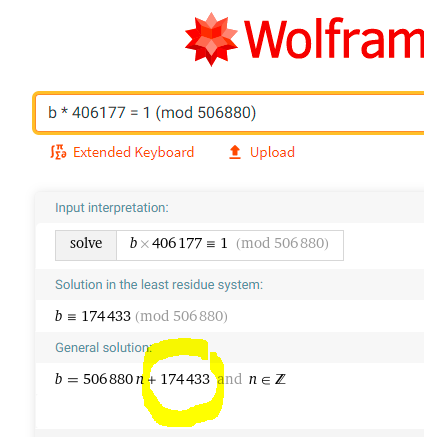Click the solve cell in interpretation box

tap(86, 245)
